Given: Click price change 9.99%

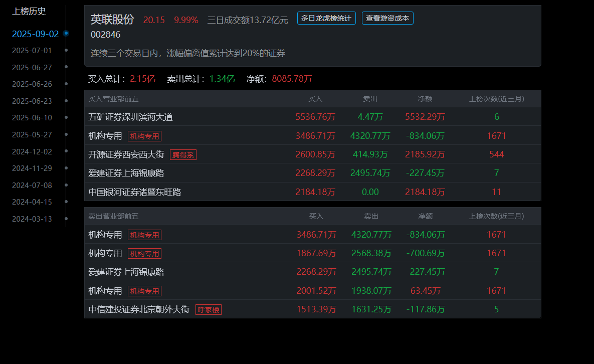Looking at the screenshot, I should coord(186,20).
